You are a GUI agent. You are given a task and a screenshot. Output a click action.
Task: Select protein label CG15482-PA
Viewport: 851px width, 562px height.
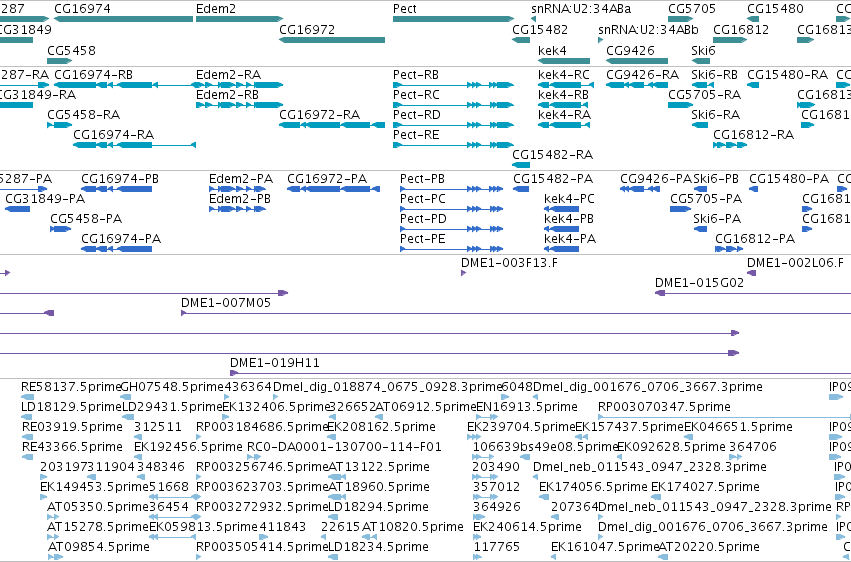[553, 178]
